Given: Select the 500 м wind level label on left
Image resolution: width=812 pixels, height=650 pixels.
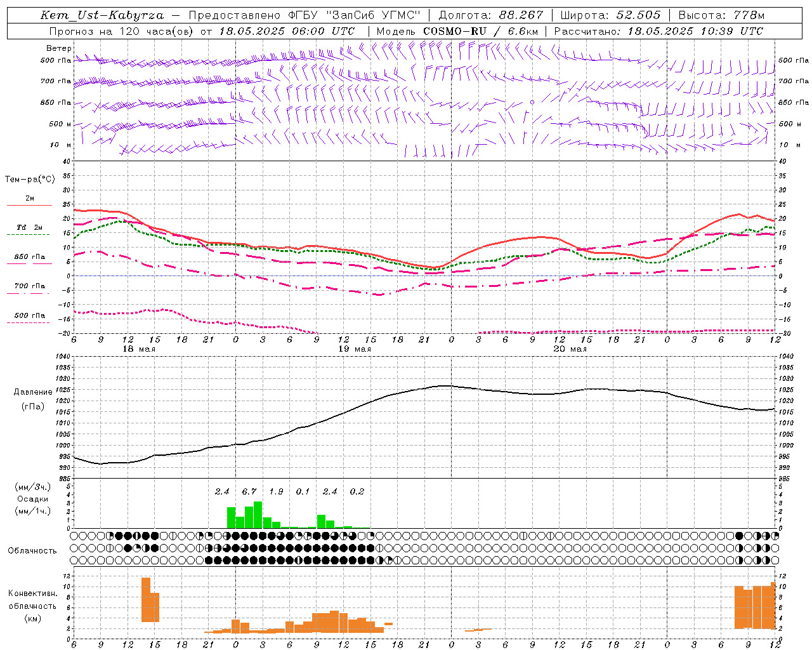Looking at the screenshot, I should pos(60,124).
